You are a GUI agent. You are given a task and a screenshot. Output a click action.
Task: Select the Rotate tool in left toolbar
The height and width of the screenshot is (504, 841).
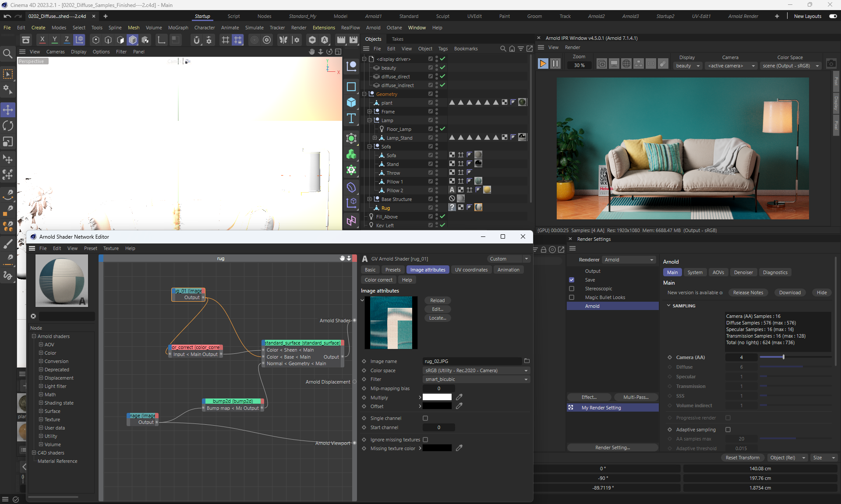[x=8, y=126]
